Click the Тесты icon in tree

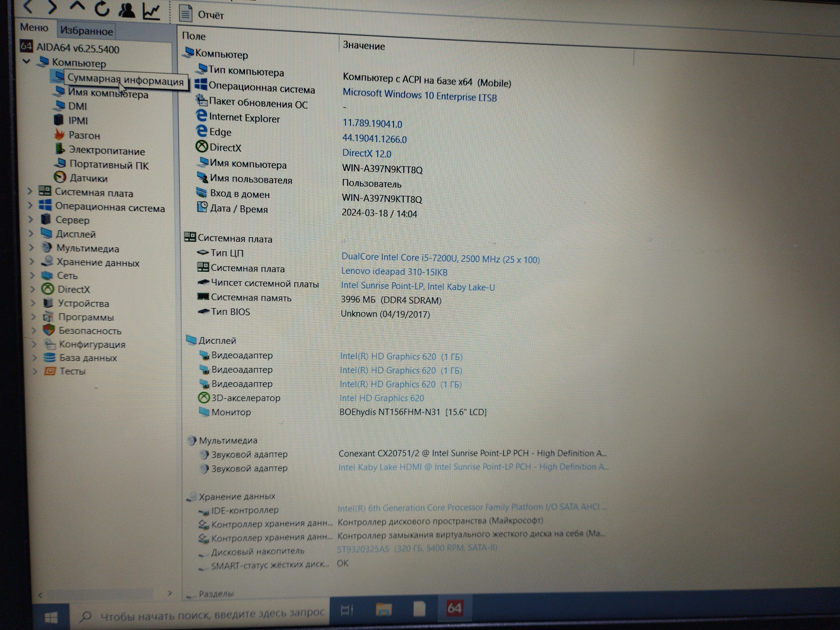[x=50, y=371]
